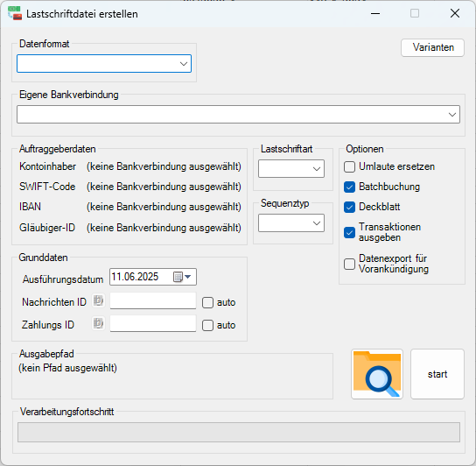Tick the auto checkbox for Zahlungs ID
The height and width of the screenshot is (466, 476).
pyautogui.click(x=207, y=325)
